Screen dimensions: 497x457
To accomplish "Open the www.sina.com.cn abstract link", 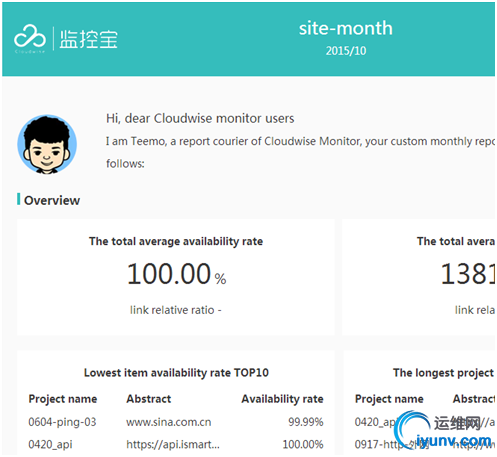I will point(169,422).
